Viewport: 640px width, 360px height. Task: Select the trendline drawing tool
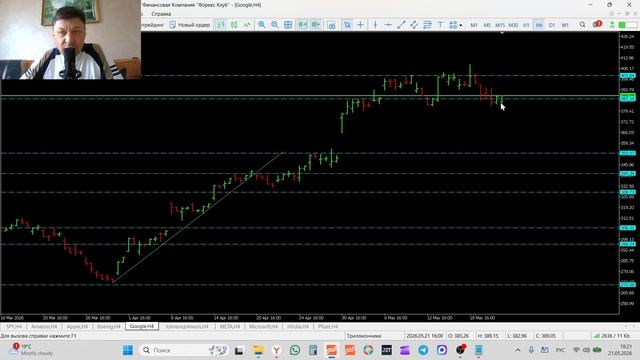pos(401,25)
